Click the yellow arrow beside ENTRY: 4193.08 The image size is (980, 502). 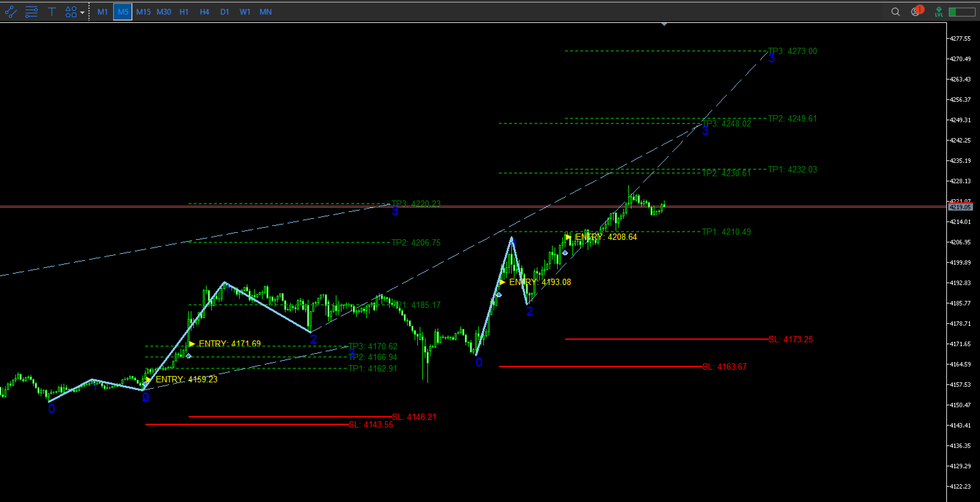tap(502, 282)
